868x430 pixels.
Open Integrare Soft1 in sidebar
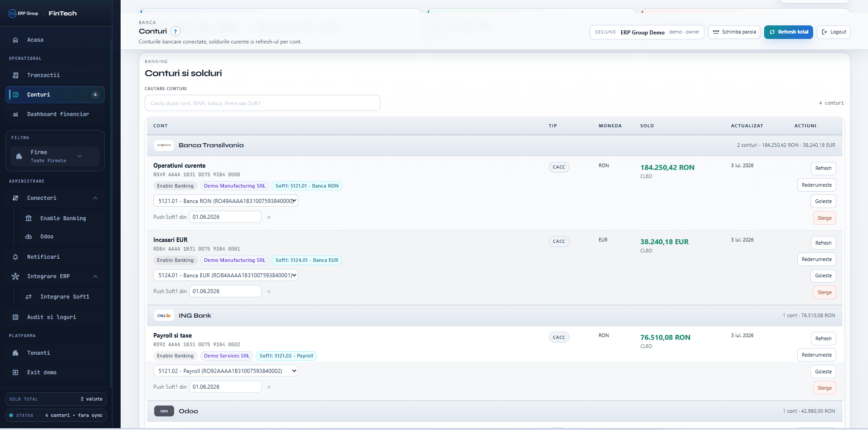[63, 297]
